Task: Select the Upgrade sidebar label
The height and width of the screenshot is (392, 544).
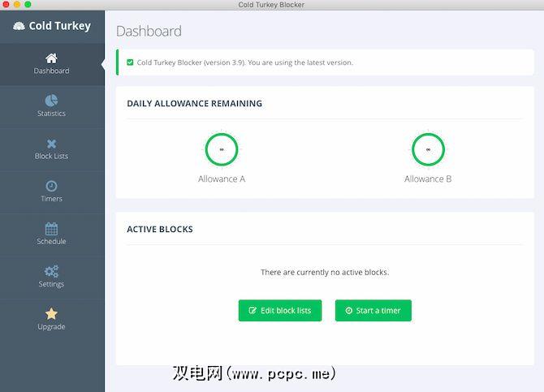Action: click(x=51, y=327)
